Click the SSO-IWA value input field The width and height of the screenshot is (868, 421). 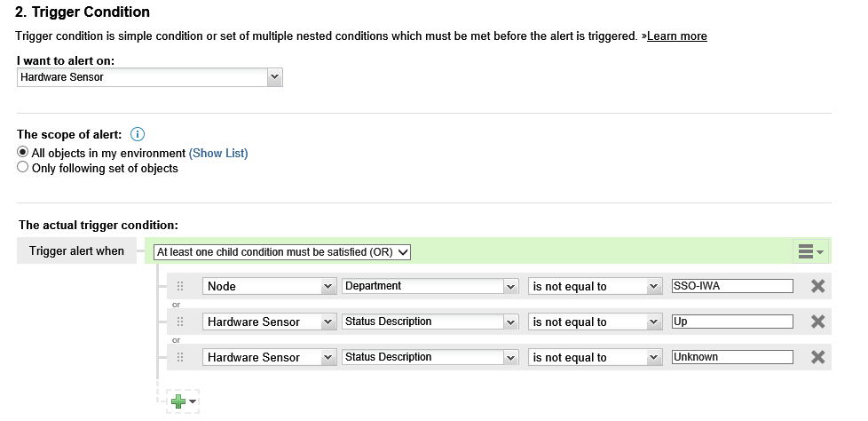[x=731, y=286]
